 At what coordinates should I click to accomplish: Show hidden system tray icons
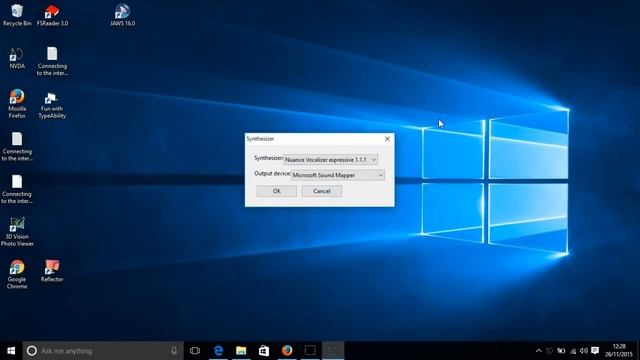539,351
